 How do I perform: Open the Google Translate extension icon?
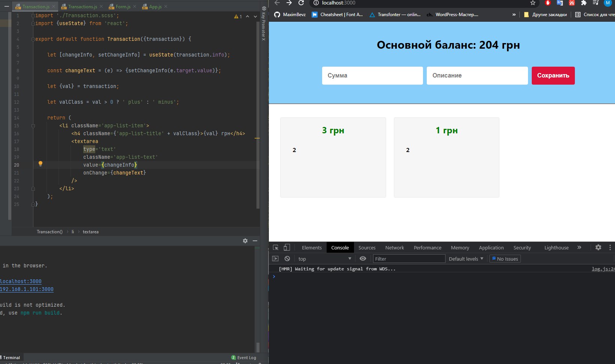click(560, 3)
